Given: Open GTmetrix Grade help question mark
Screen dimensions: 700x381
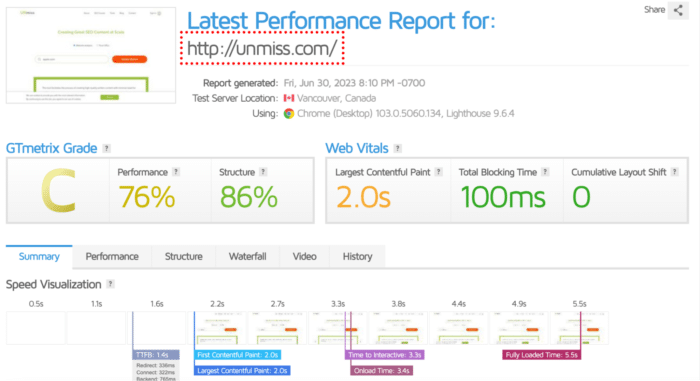Looking at the screenshot, I should click(106, 148).
